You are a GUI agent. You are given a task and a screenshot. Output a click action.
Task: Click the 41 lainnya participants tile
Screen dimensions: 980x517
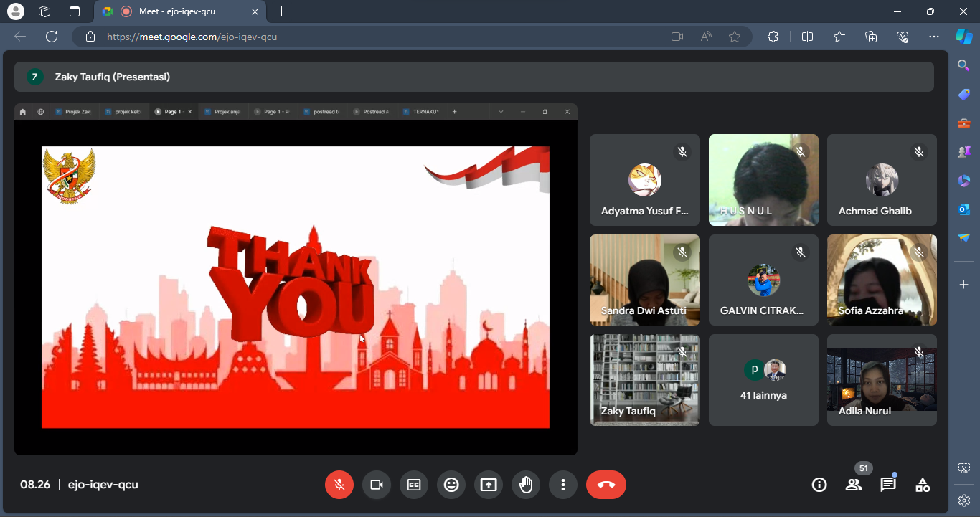(763, 380)
